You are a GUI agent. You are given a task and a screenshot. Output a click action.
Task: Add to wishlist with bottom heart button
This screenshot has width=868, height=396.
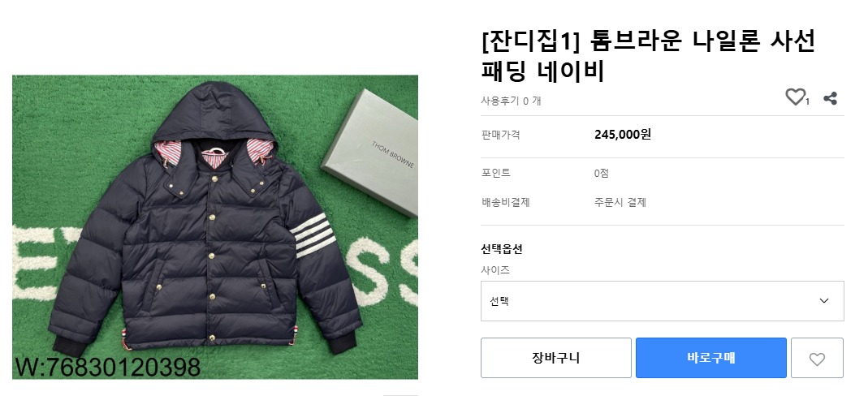pos(817,359)
